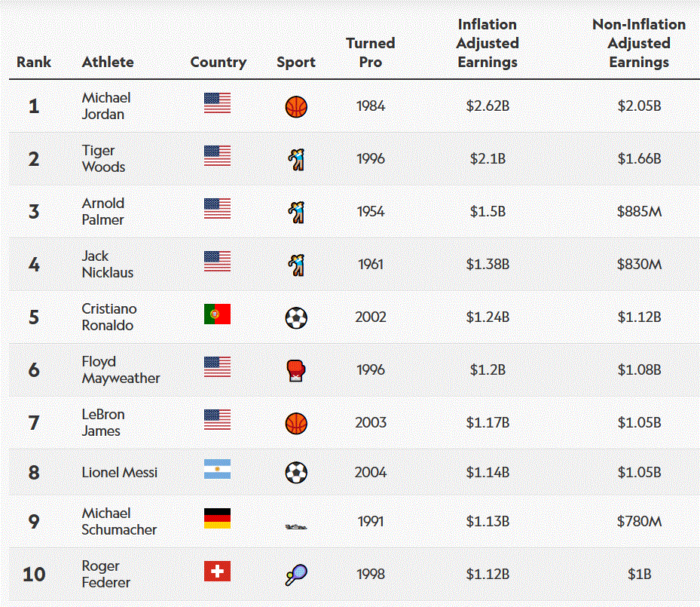Click the soccer ball icon beside Cristiano Ronaldo
This screenshot has width=700, height=607.
tap(296, 317)
